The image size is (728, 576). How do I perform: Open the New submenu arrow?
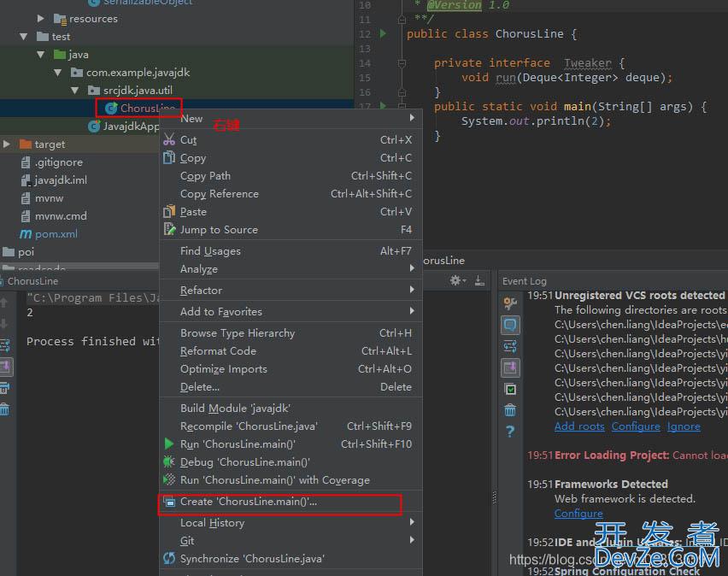tap(412, 118)
